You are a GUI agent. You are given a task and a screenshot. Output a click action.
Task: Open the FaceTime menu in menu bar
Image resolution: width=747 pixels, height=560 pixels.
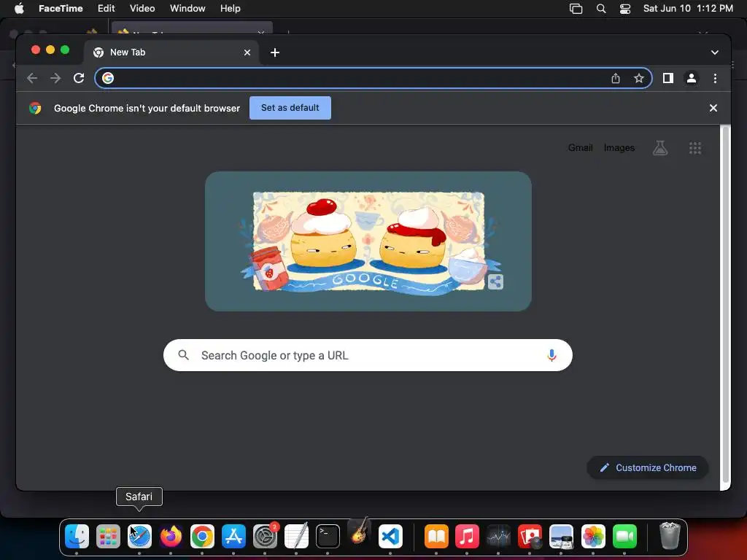pos(61,9)
